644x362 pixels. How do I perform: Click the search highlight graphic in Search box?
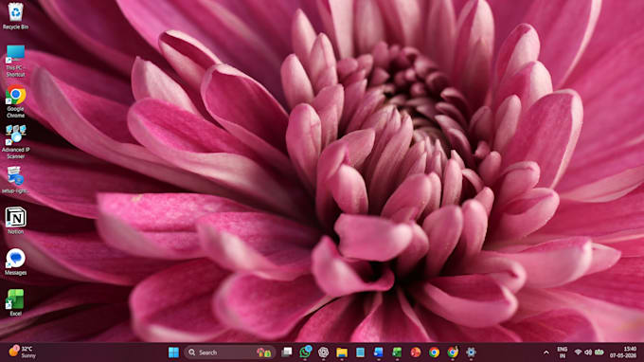pyautogui.click(x=263, y=353)
